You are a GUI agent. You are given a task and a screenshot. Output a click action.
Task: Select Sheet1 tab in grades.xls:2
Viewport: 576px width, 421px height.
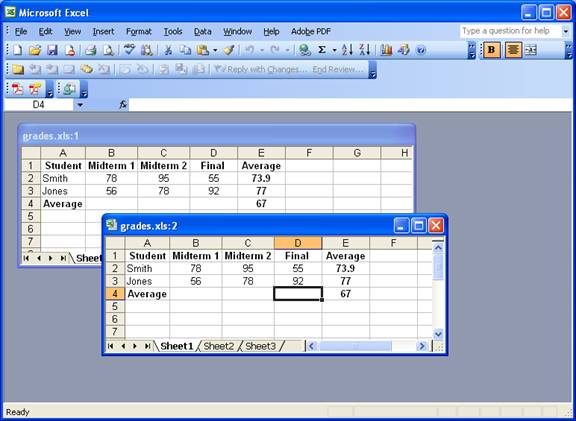(x=176, y=346)
